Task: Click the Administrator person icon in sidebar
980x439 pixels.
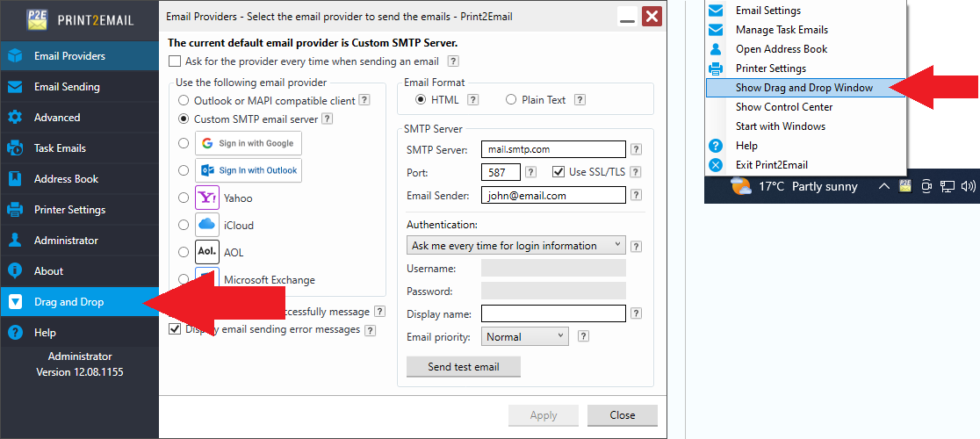Action: pos(15,241)
